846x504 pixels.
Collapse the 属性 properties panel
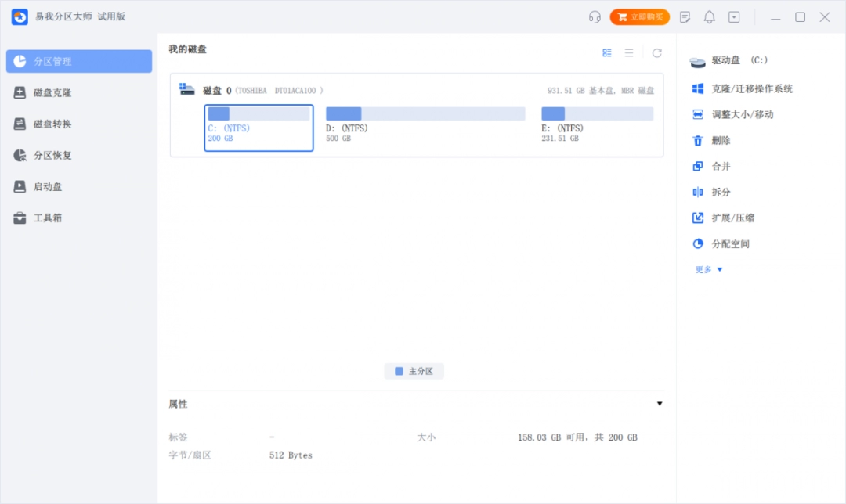[660, 404]
